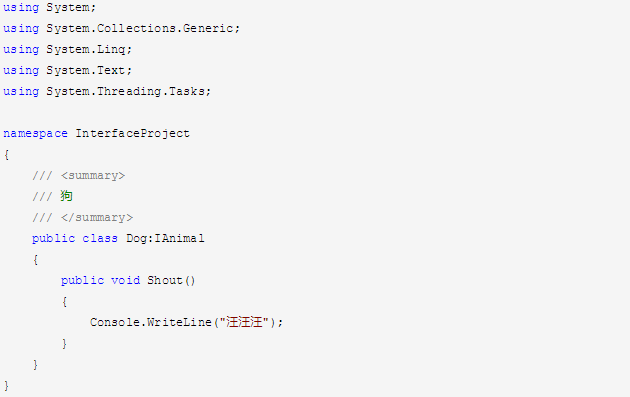Viewport: 630px width, 397px height.
Task: Click the namespace opening brace
Action: pyautogui.click(x=6, y=155)
